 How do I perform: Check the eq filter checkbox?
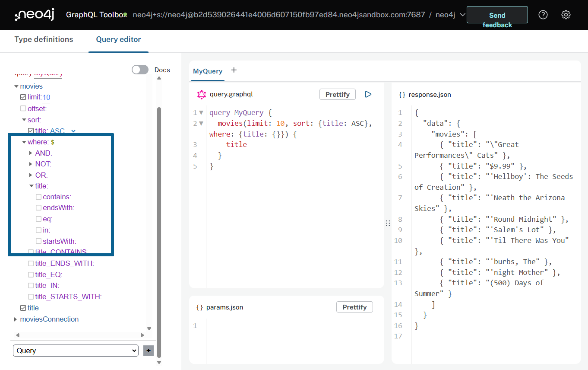(x=39, y=219)
